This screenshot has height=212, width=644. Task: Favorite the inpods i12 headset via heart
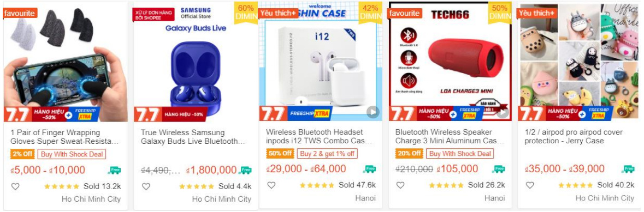point(271,185)
